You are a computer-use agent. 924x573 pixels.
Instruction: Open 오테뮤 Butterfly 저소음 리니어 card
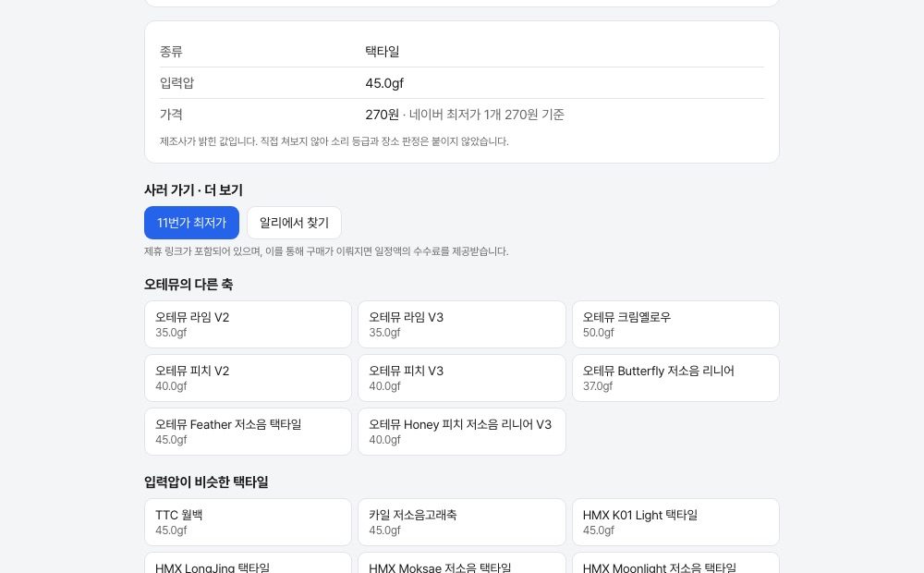click(676, 378)
